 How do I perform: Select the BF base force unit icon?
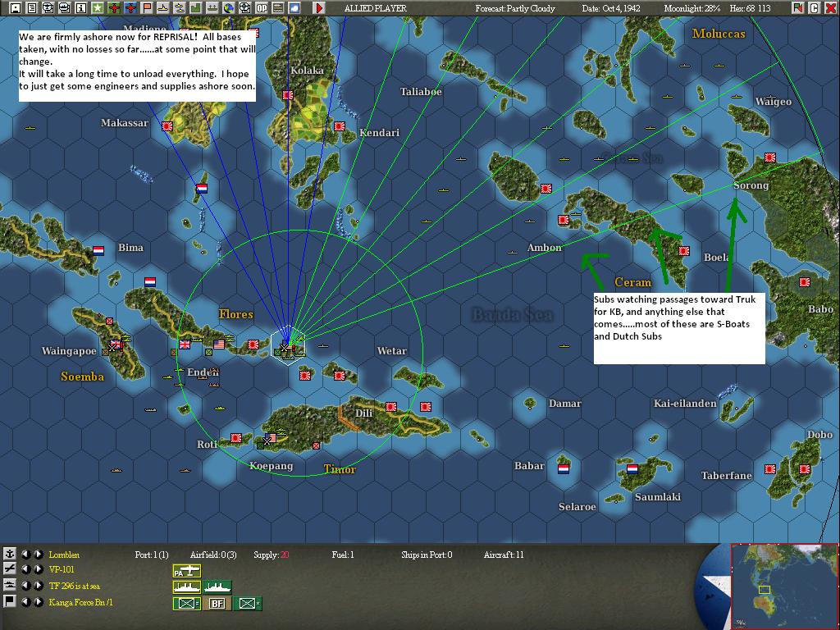point(217,603)
